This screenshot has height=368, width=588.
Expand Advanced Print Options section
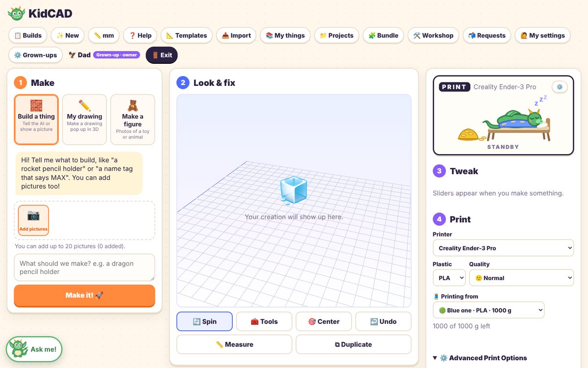click(x=480, y=358)
